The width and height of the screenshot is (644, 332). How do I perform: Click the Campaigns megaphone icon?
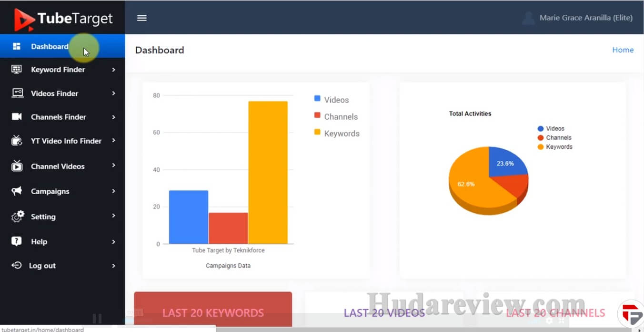(x=17, y=191)
